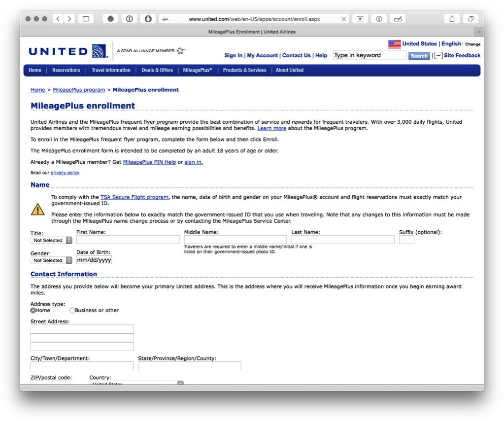
Task: Click the second Street Address line
Action: (x=82, y=338)
